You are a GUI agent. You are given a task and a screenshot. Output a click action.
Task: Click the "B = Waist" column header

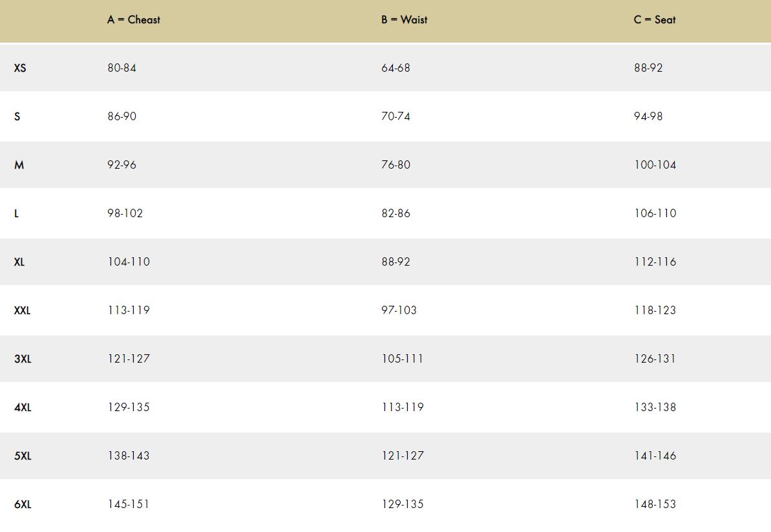[x=404, y=19]
